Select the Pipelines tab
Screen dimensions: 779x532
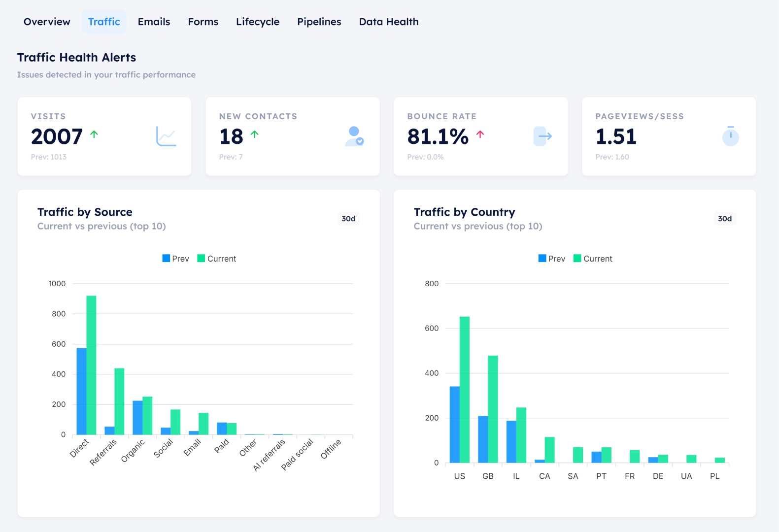[x=319, y=22]
